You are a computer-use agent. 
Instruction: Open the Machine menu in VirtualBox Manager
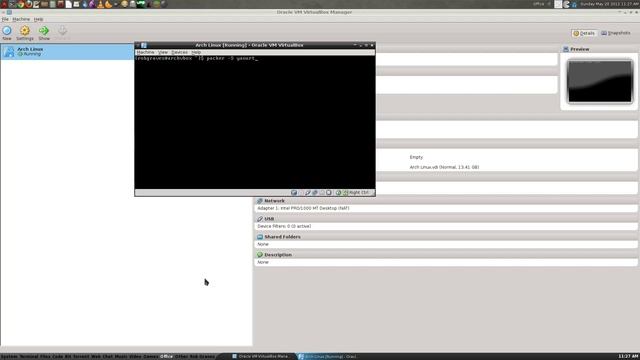pos(21,19)
